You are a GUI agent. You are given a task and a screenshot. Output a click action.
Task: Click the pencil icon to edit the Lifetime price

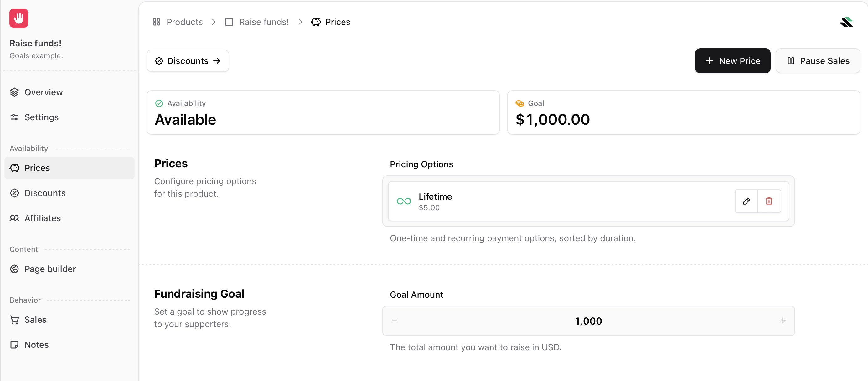tap(747, 201)
